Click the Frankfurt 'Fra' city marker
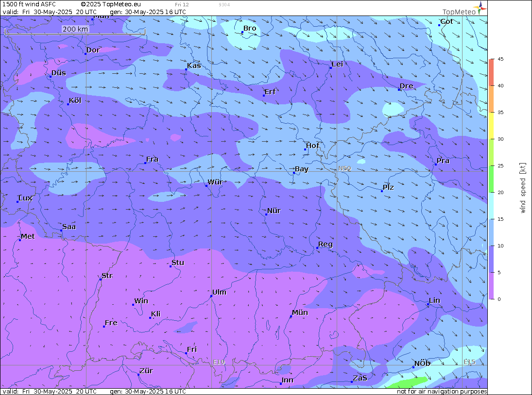 [x=145, y=163]
